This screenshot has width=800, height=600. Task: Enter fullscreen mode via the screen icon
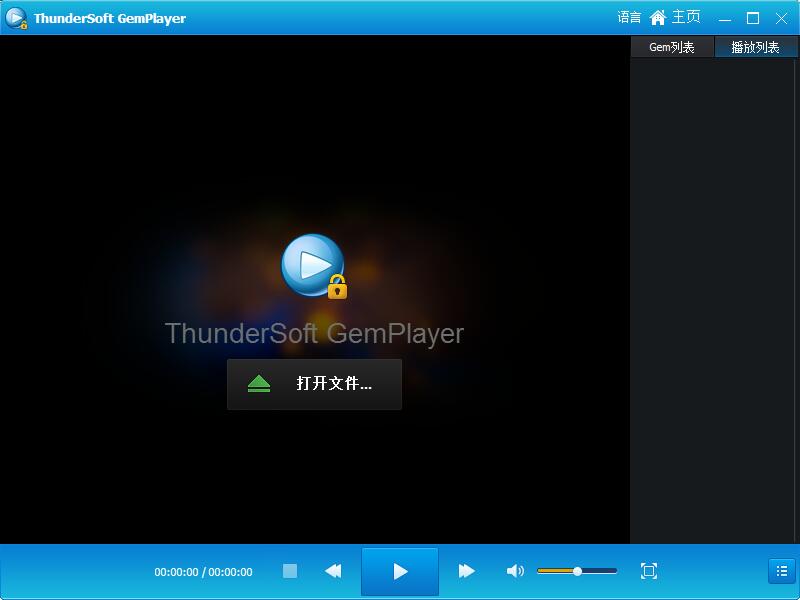[648, 571]
